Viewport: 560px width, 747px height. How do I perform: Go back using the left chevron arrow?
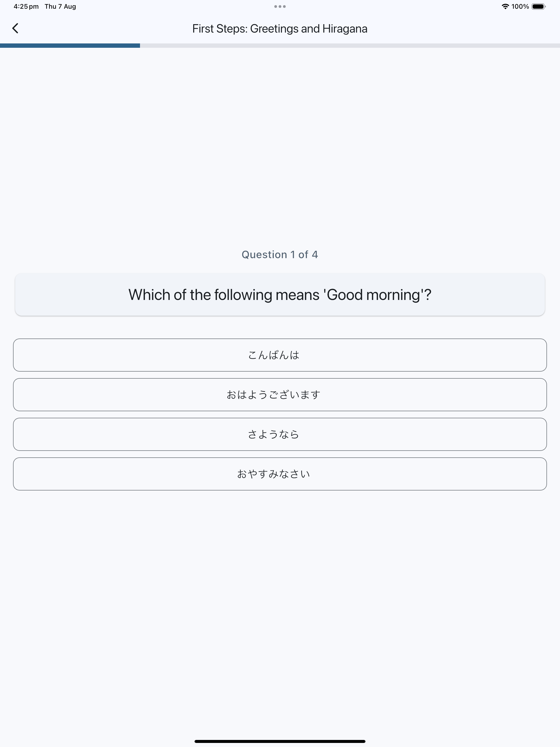pyautogui.click(x=15, y=29)
